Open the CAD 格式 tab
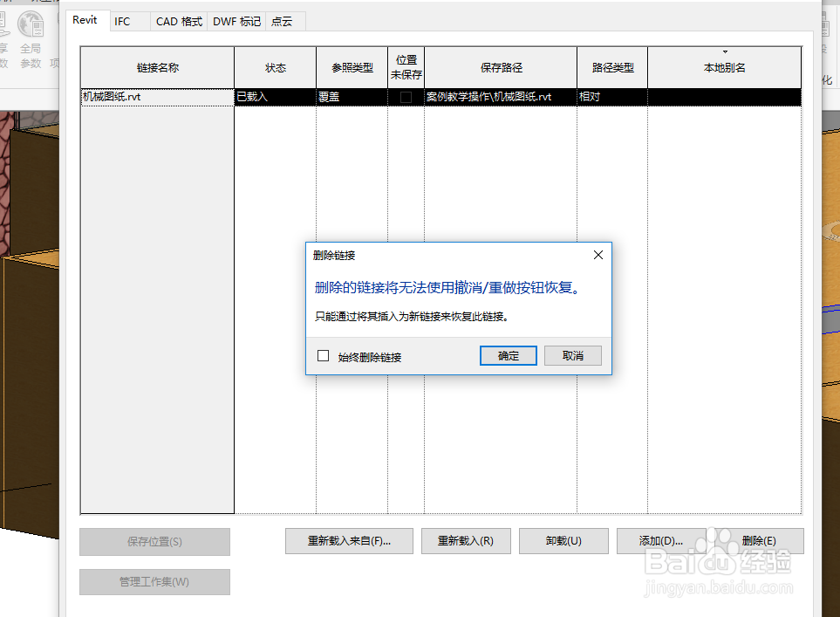Screen dimensions: 840x617 [179, 22]
